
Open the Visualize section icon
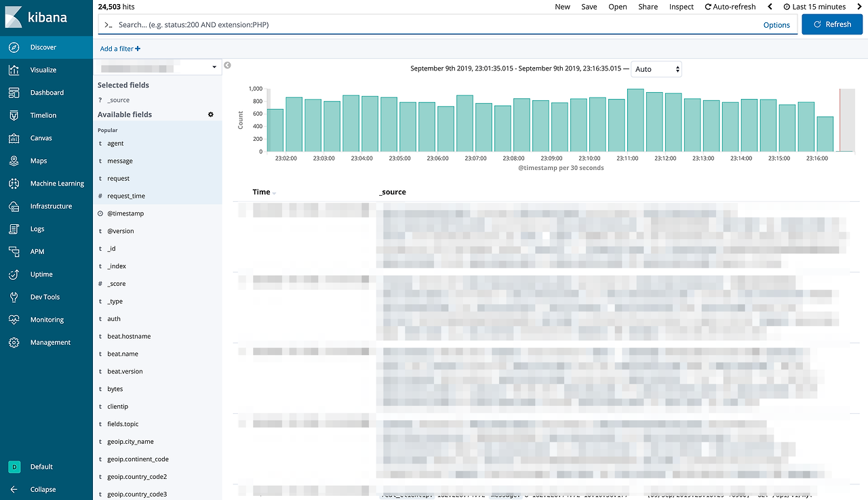(x=14, y=70)
